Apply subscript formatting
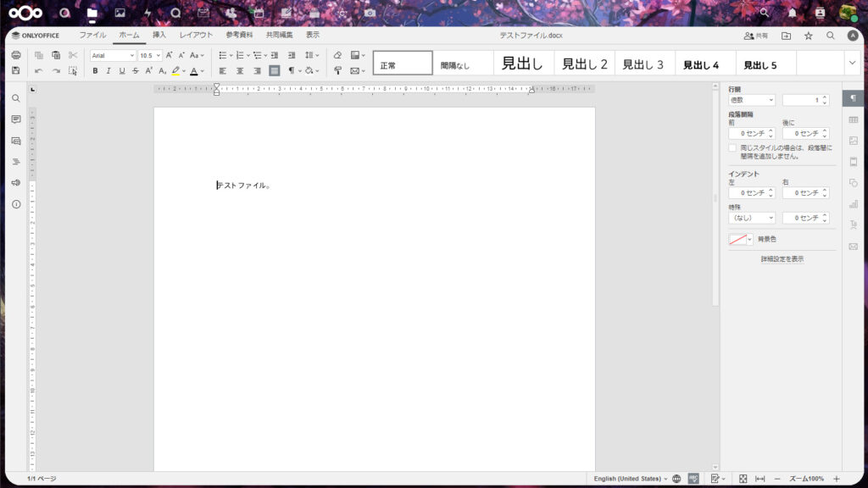The width and height of the screenshot is (868, 488). pyautogui.click(x=162, y=71)
